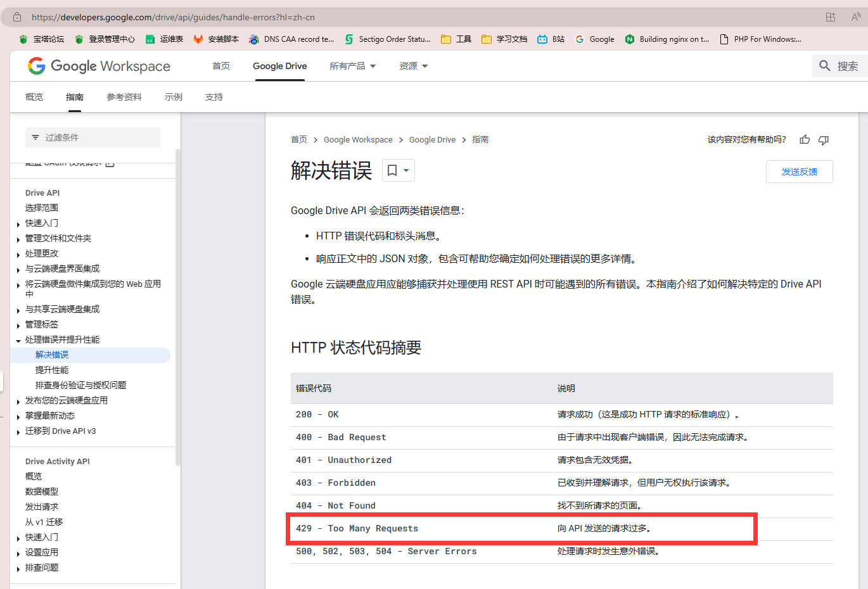The image size is (868, 589).
Task: Open 从 v1 迁移 in the sidebar
Action: coord(44,522)
